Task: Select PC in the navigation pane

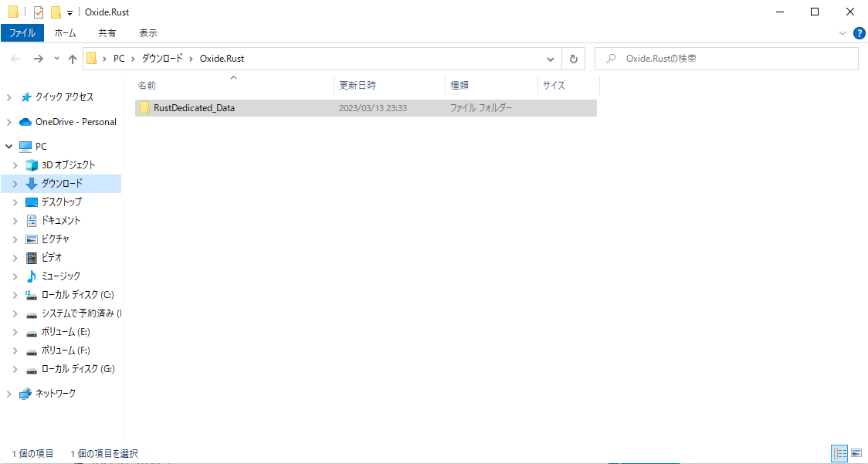Action: tap(41, 146)
